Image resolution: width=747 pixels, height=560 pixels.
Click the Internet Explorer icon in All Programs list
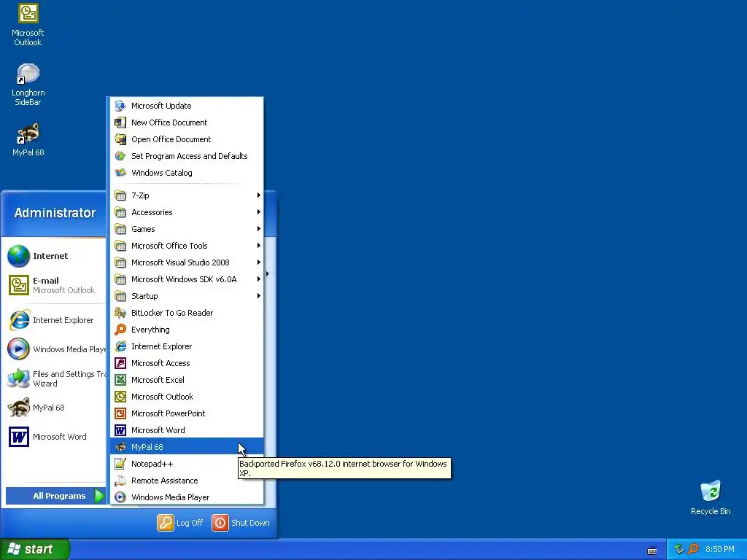(120, 346)
